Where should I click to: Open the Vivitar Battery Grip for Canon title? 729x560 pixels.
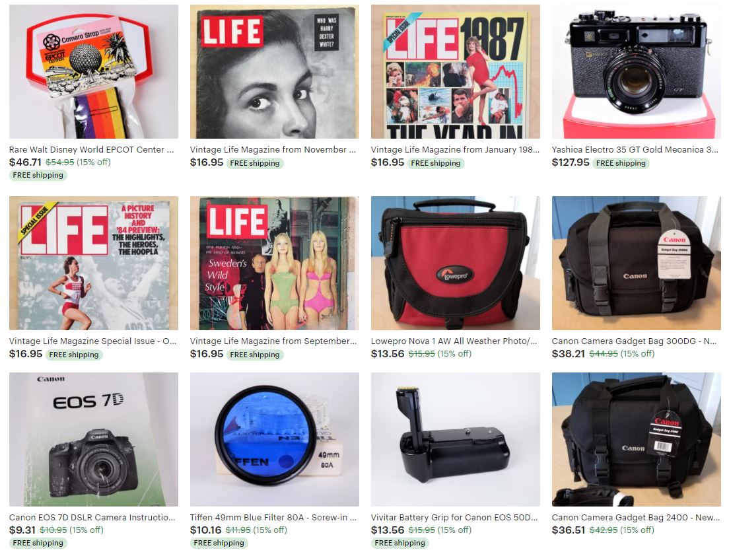pos(454,518)
